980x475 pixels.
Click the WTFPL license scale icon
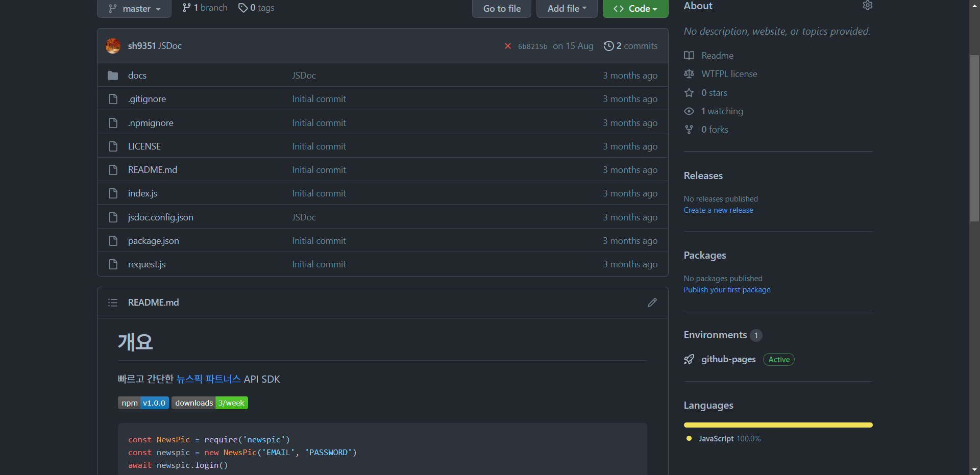click(689, 74)
